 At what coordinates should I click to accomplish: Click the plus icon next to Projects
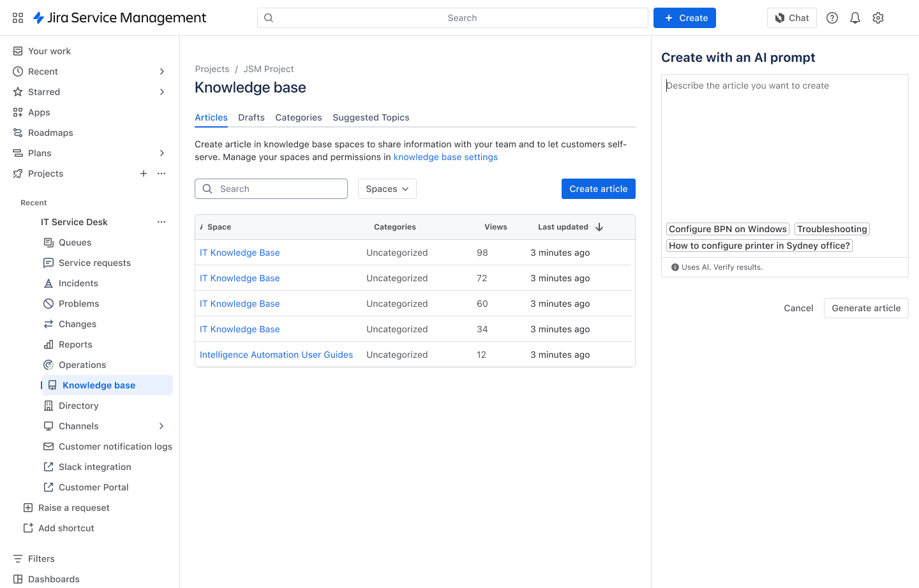tap(144, 173)
